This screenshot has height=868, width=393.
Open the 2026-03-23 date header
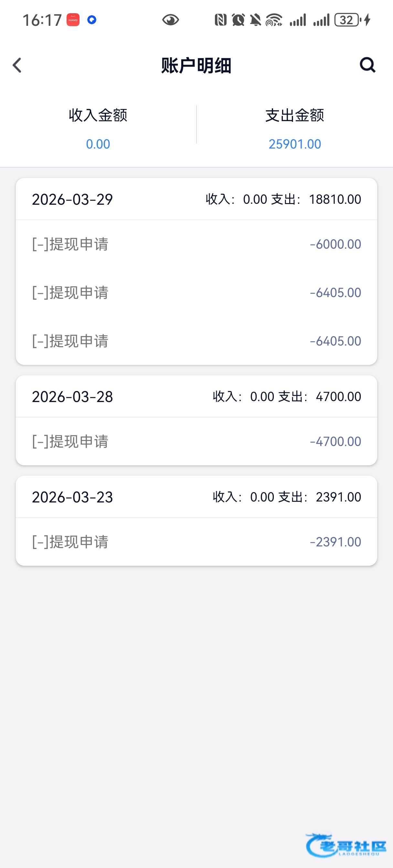(x=196, y=497)
